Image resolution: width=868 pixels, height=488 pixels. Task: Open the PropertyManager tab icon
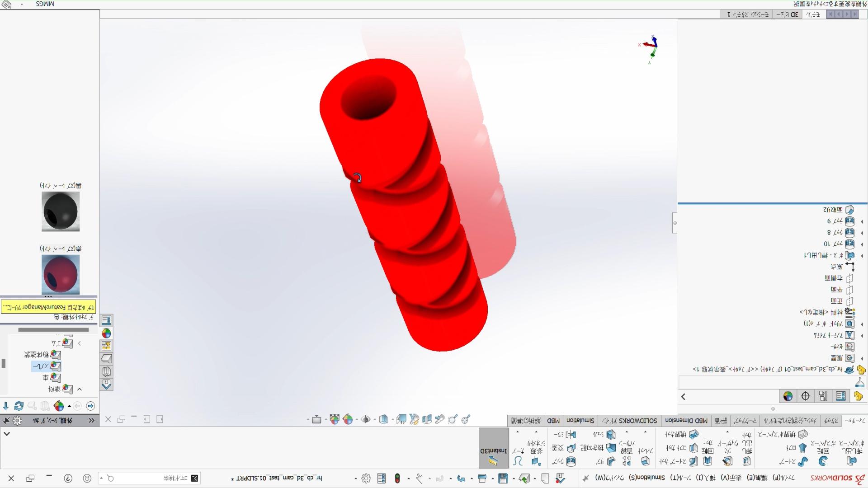840,396
